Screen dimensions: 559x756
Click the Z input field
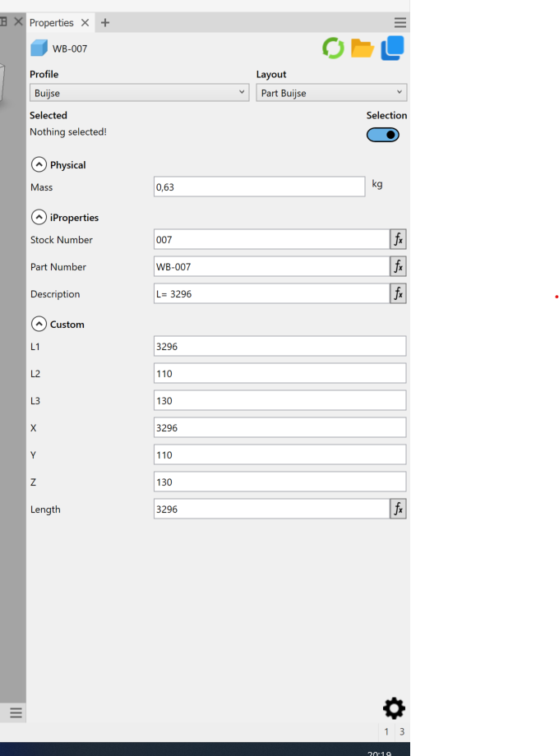click(279, 482)
